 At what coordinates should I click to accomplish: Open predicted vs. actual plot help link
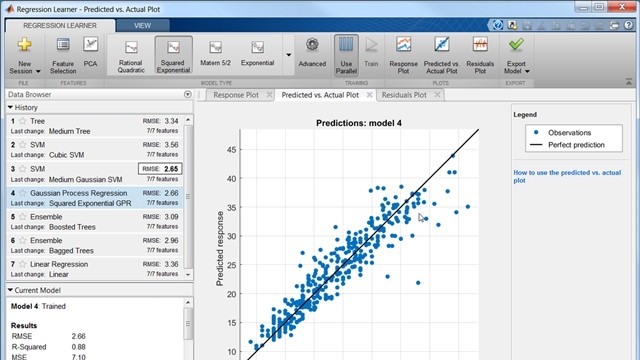567,176
